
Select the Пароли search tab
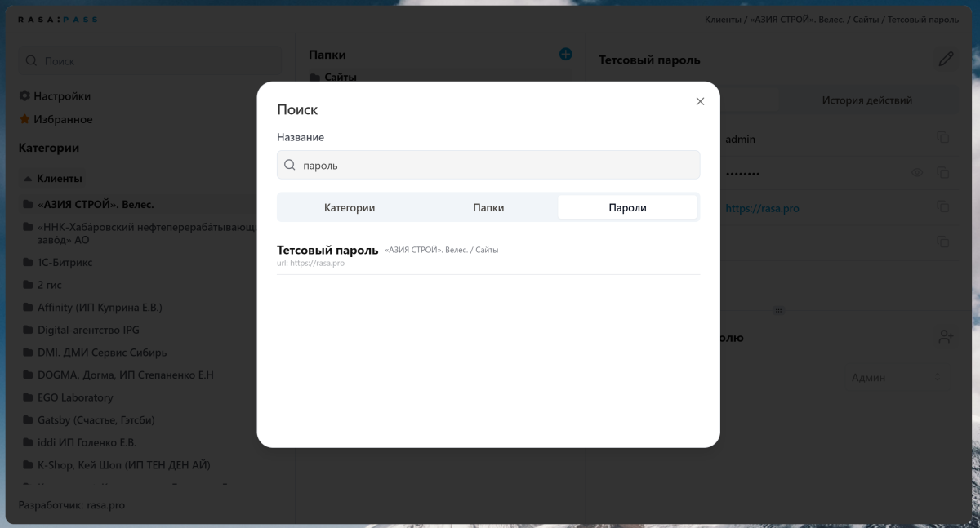(x=627, y=208)
